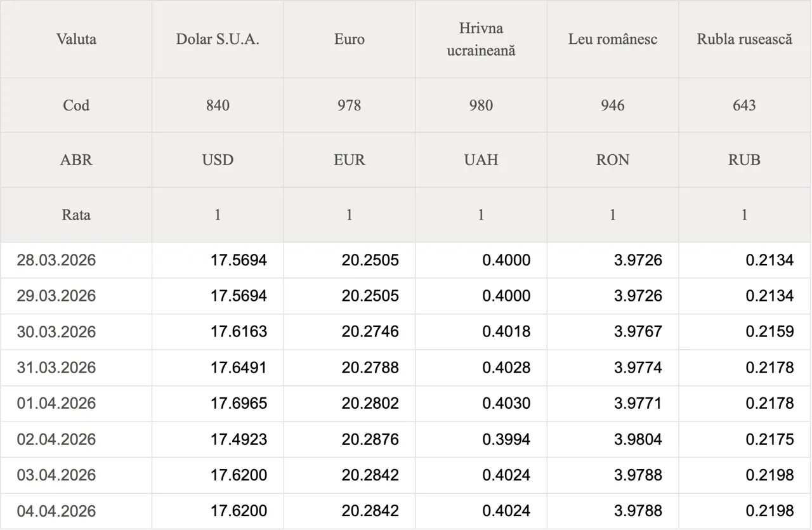The image size is (812, 530).
Task: Click the EUR abbreviation cell
Action: (350, 160)
